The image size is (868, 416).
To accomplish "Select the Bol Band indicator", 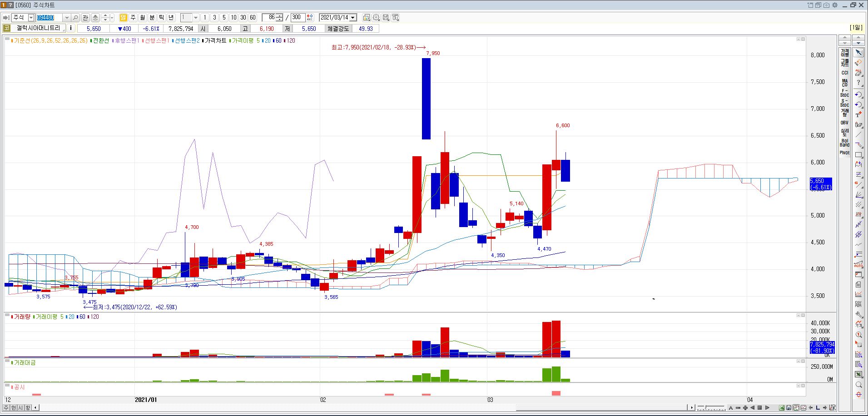I will coord(844,143).
